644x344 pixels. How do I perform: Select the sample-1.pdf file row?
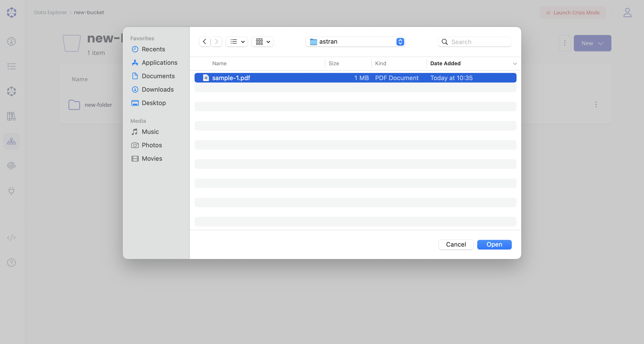(355, 78)
